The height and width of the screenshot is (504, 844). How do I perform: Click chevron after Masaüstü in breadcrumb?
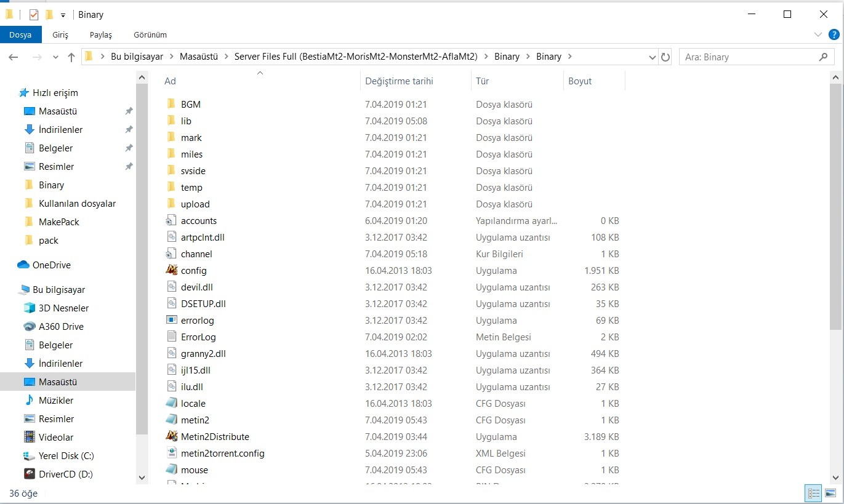pos(226,57)
